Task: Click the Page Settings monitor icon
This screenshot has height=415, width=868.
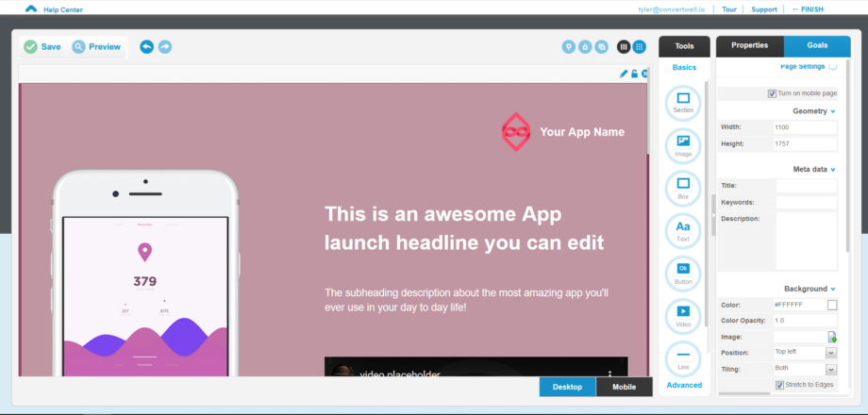Action: click(832, 67)
